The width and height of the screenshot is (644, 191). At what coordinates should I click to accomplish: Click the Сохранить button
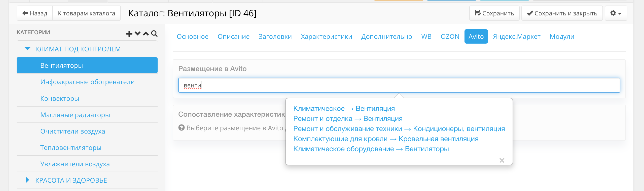pos(494,13)
